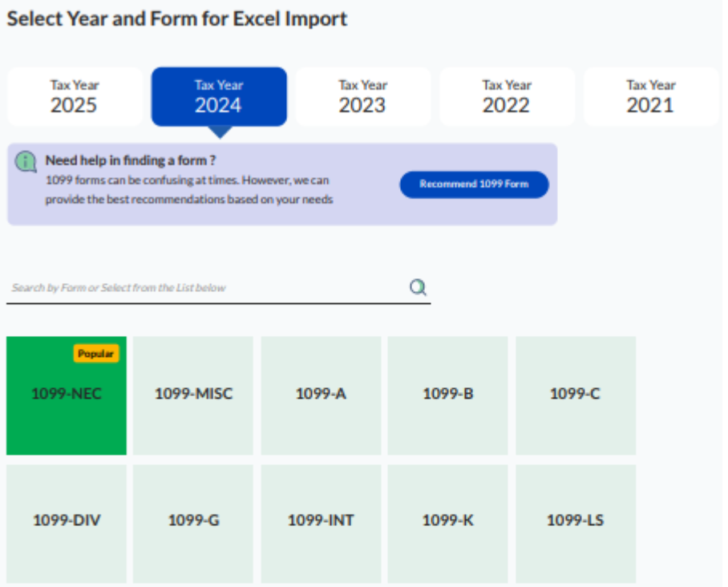The height and width of the screenshot is (587, 728).
Task: Select the Tax Year 2024 tab
Action: 218,96
